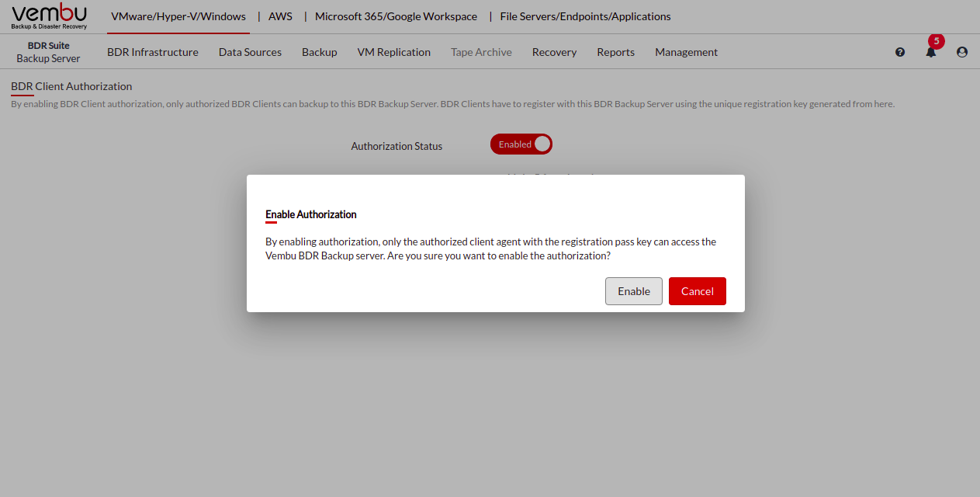Viewport: 980px width, 497px height.
Task: Open the user account profile icon
Action: coord(962,52)
